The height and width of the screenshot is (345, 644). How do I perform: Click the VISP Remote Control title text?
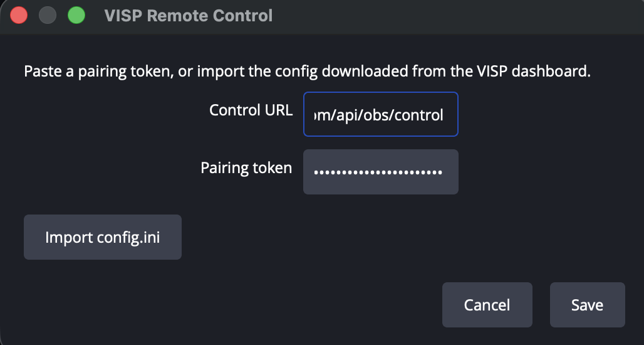(x=189, y=16)
